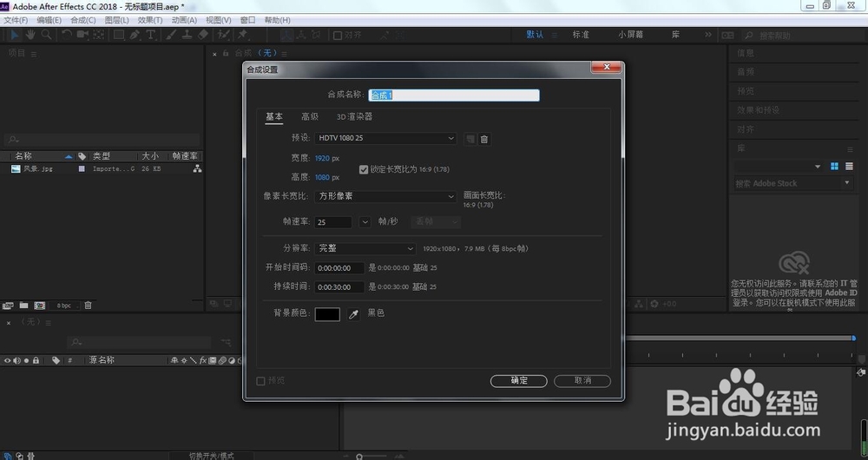Select the Unified Camera tool
The height and width of the screenshot is (460, 868).
point(82,35)
